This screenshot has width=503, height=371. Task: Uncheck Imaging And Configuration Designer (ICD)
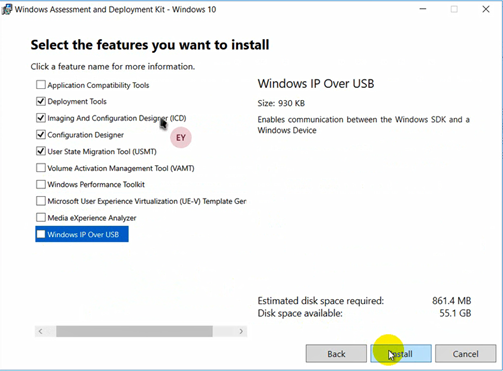coord(41,118)
